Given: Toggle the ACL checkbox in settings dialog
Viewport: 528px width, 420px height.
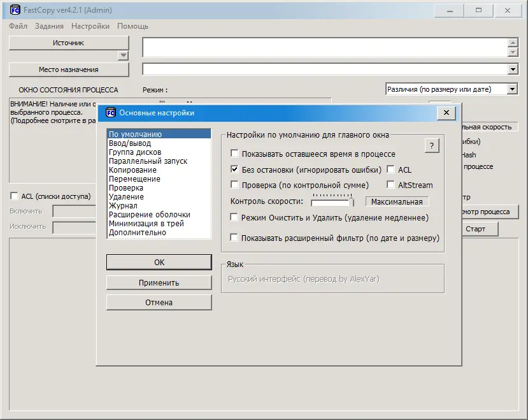Looking at the screenshot, I should [x=390, y=170].
